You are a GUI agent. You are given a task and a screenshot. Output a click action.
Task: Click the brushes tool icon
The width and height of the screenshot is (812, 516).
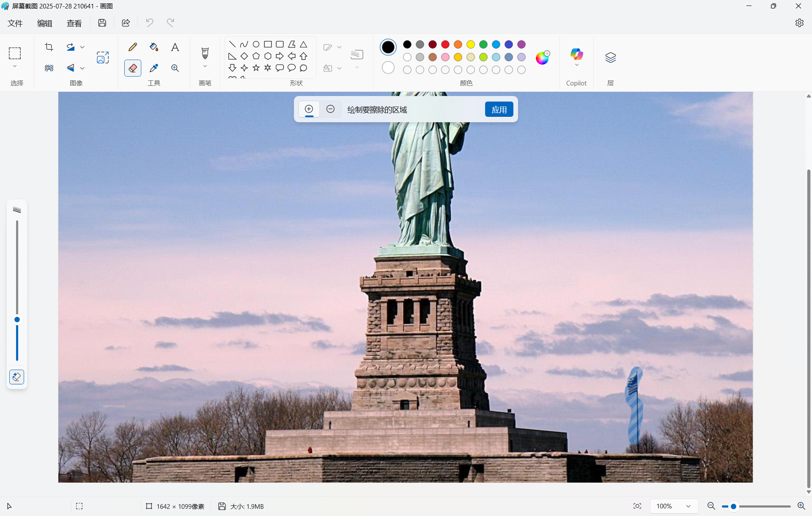pos(205,53)
